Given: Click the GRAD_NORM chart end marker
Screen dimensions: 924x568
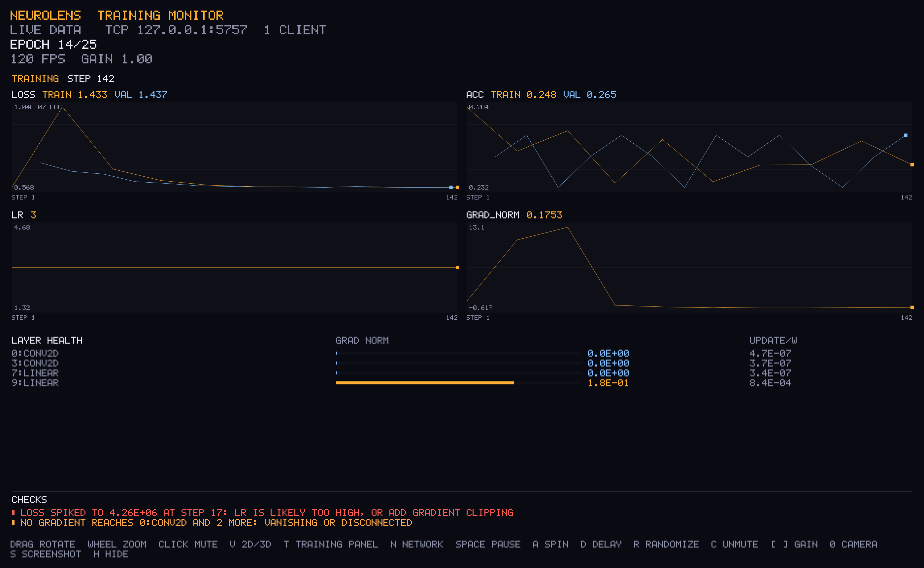Looking at the screenshot, I should pos(912,307).
